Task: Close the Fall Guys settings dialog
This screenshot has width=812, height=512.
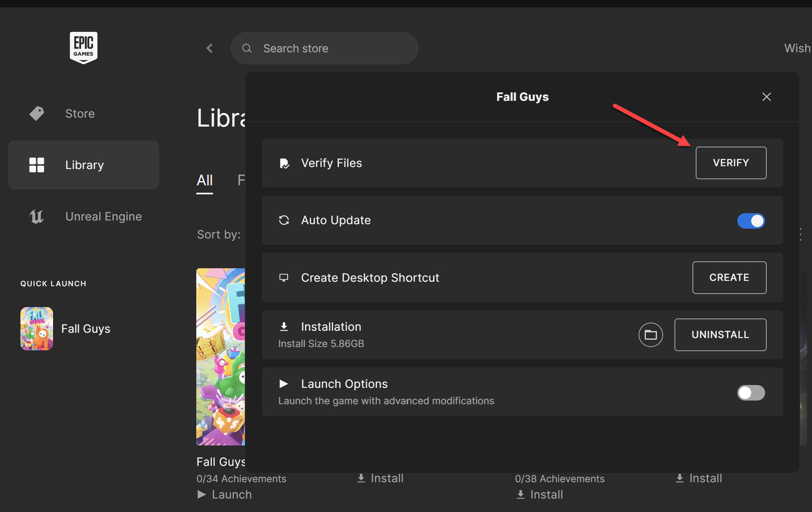Action: pyautogui.click(x=766, y=97)
